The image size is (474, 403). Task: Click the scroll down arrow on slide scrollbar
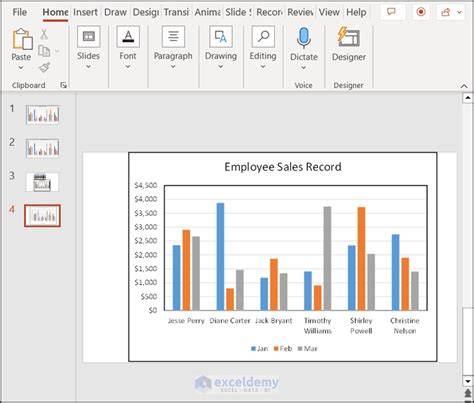pyautogui.click(x=468, y=381)
